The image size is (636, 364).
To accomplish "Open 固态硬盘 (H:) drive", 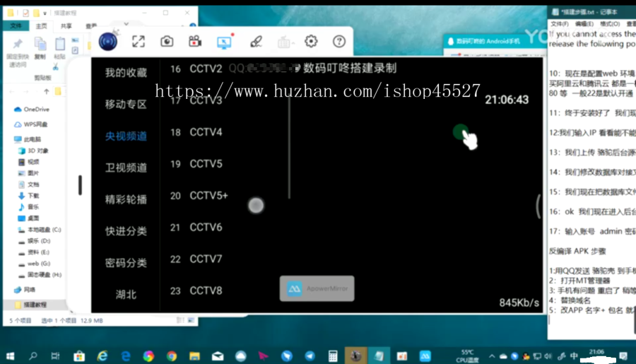I will [40, 275].
